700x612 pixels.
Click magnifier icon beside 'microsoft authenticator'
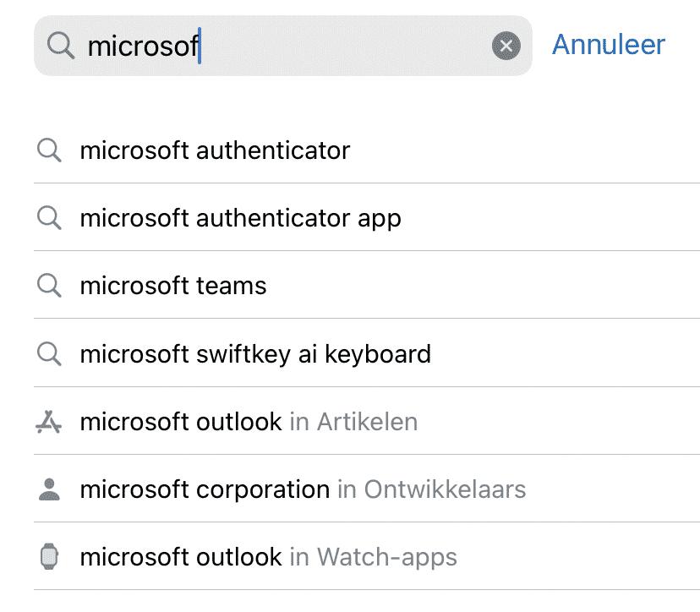(x=50, y=150)
